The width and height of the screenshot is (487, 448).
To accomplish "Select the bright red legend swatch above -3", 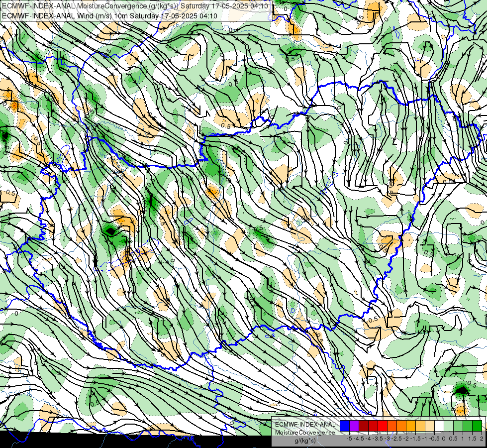I will (x=383, y=426).
